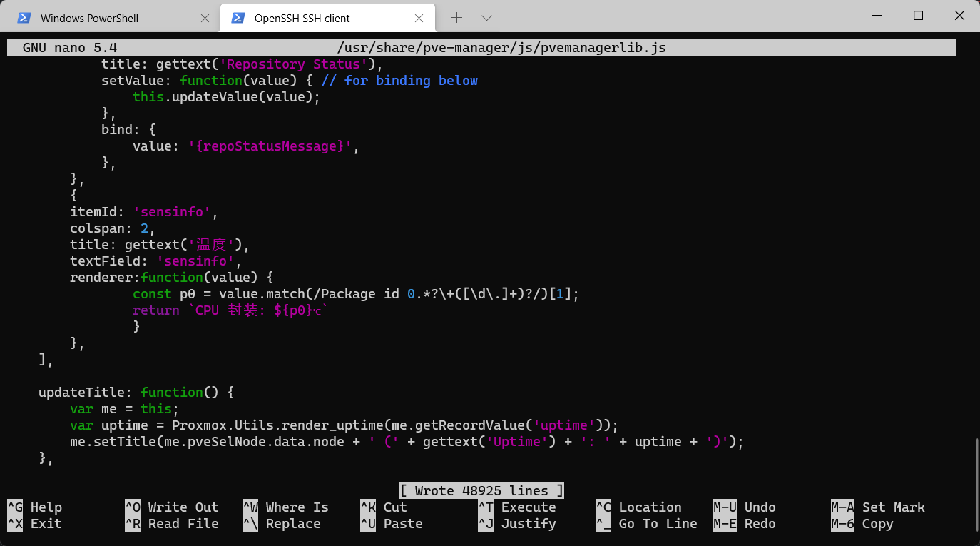
Task: Click the colspan: 2 line
Action: click(113, 228)
